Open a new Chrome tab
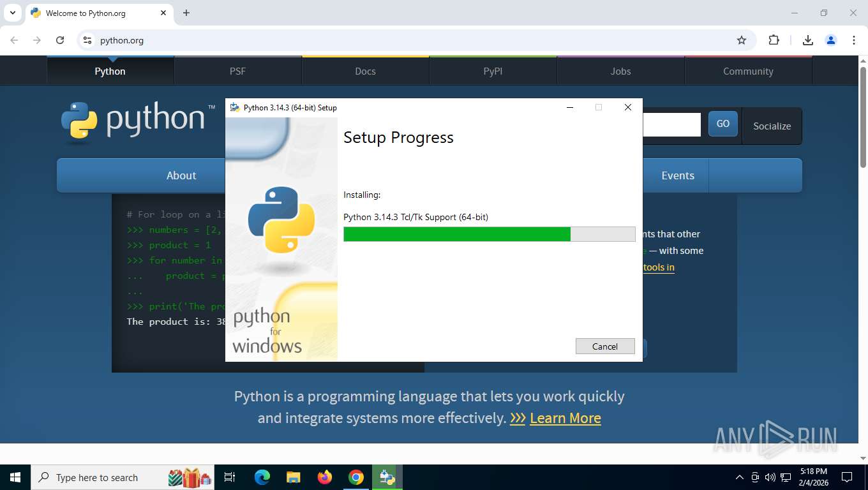Image resolution: width=868 pixels, height=490 pixels. point(186,13)
